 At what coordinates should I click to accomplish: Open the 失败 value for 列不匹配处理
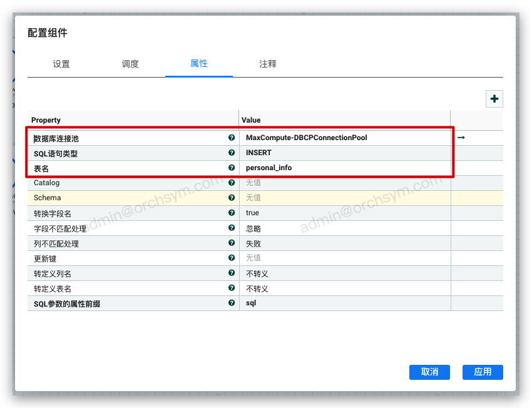click(253, 243)
